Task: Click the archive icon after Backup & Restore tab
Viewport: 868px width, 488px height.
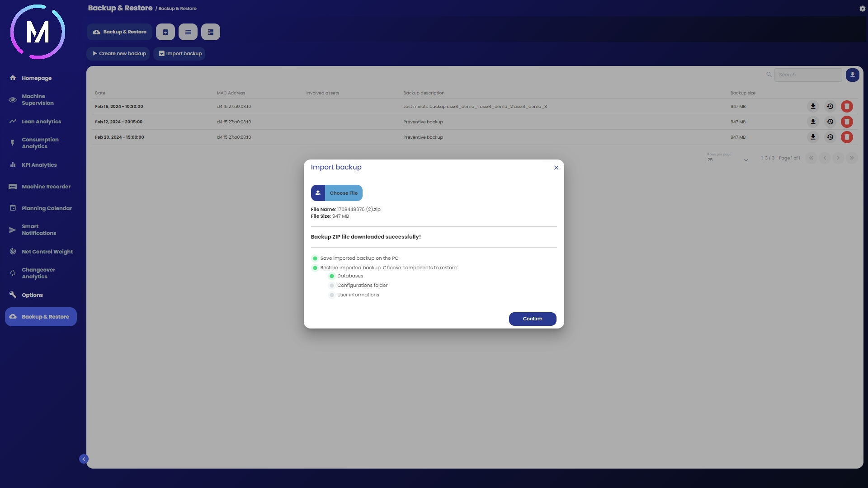Action: 165,32
